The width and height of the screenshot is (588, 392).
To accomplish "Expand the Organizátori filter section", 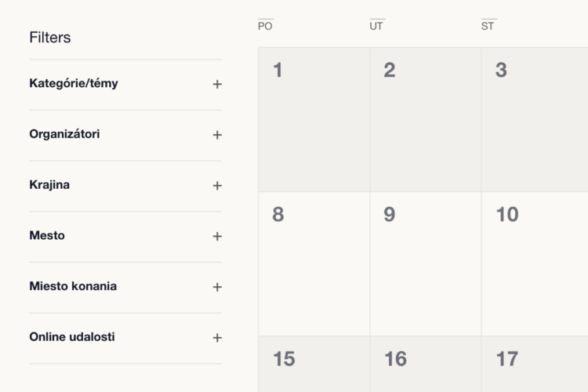I will click(64, 134).
